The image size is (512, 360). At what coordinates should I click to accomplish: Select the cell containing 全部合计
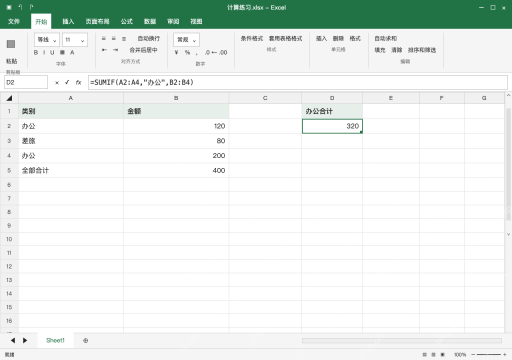click(x=71, y=170)
